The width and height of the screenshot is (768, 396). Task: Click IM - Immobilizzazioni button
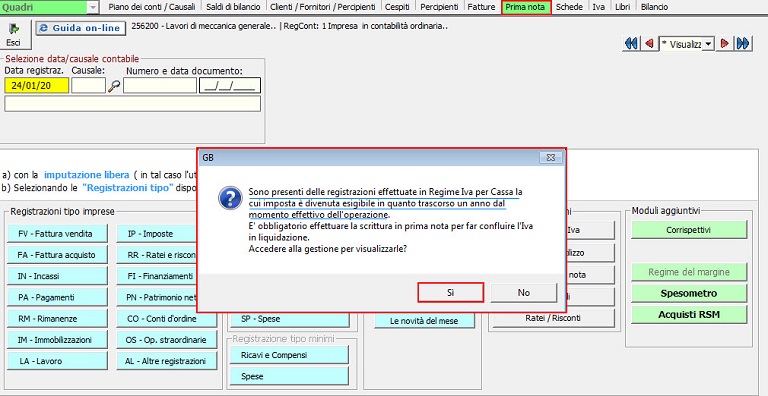tap(57, 340)
